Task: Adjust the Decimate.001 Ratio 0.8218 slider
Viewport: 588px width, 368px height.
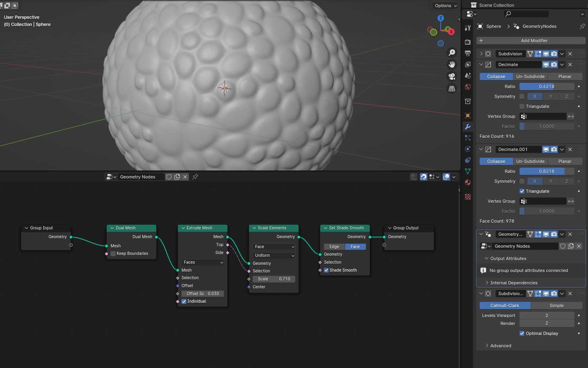Action: 547,171
